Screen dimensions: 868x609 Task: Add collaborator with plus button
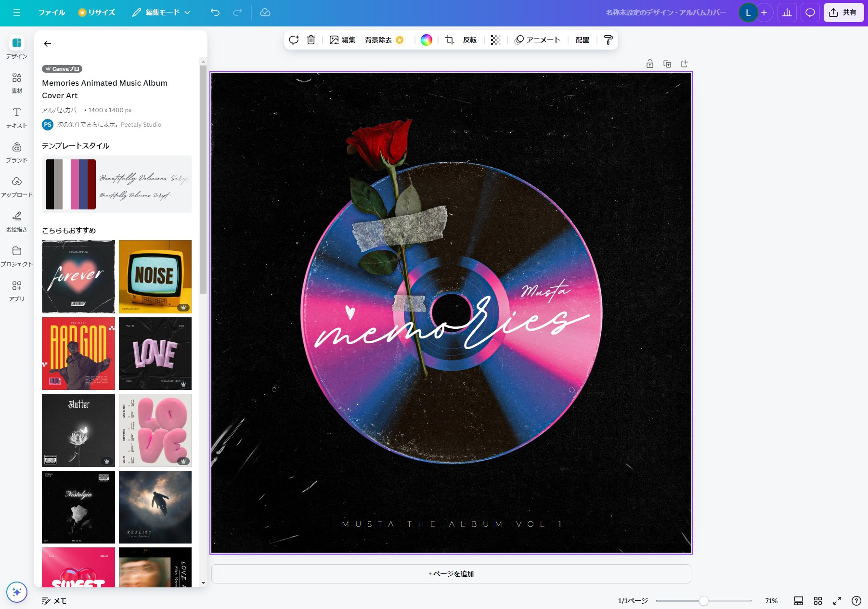764,13
